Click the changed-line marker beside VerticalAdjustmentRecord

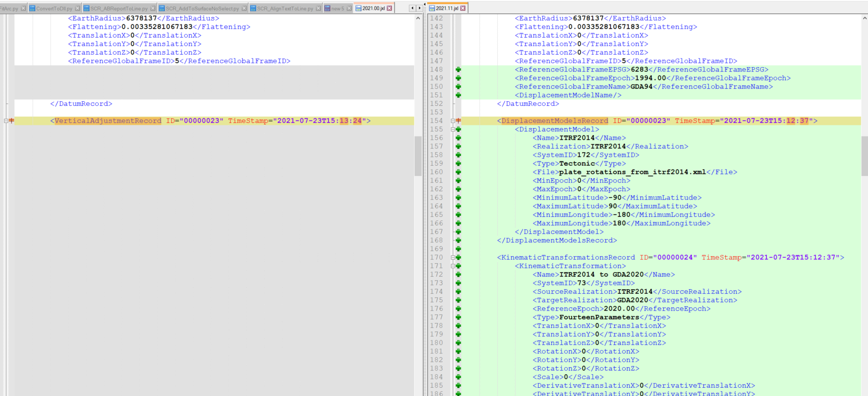[12, 121]
